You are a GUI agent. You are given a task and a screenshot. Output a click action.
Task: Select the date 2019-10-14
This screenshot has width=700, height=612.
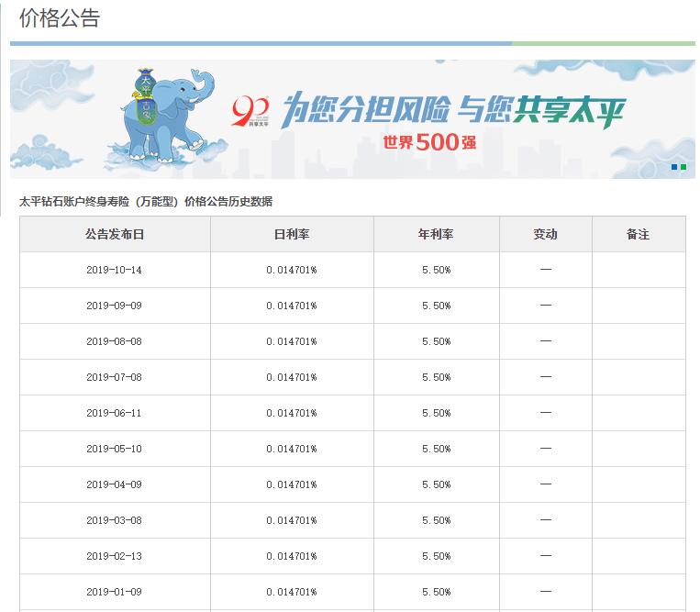[x=115, y=270]
